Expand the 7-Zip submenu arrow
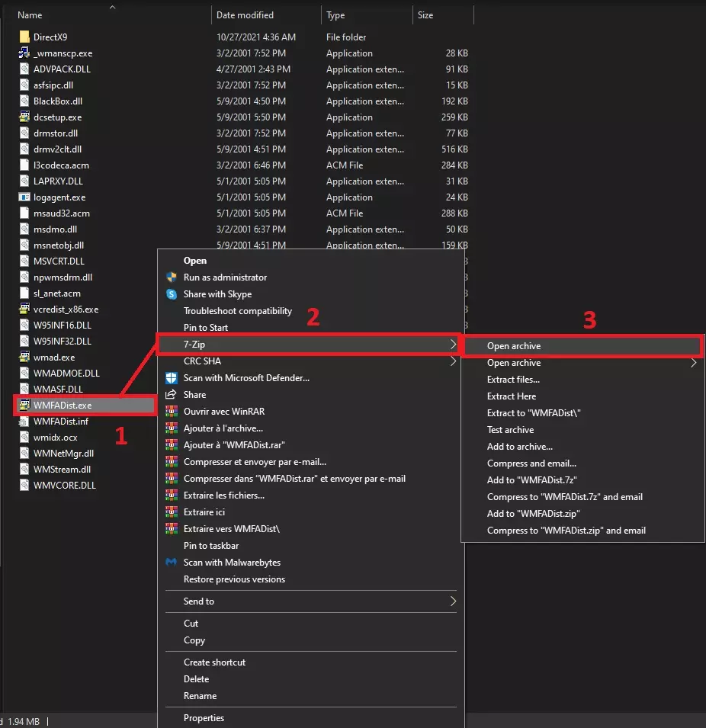 tap(453, 344)
